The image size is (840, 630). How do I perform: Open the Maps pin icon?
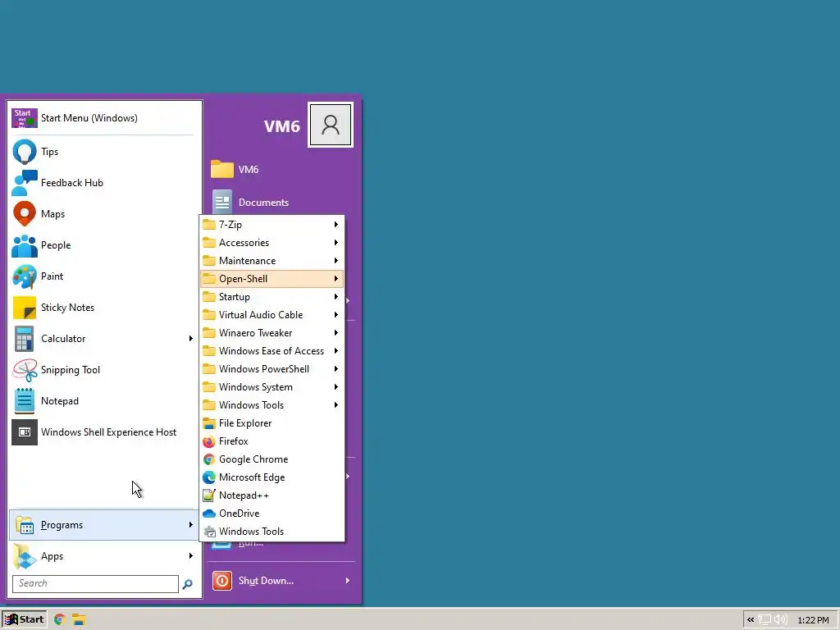tap(24, 214)
